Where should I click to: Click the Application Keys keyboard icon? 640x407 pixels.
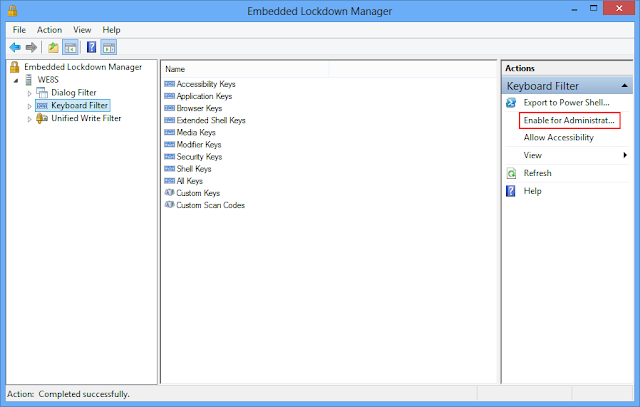click(x=169, y=96)
